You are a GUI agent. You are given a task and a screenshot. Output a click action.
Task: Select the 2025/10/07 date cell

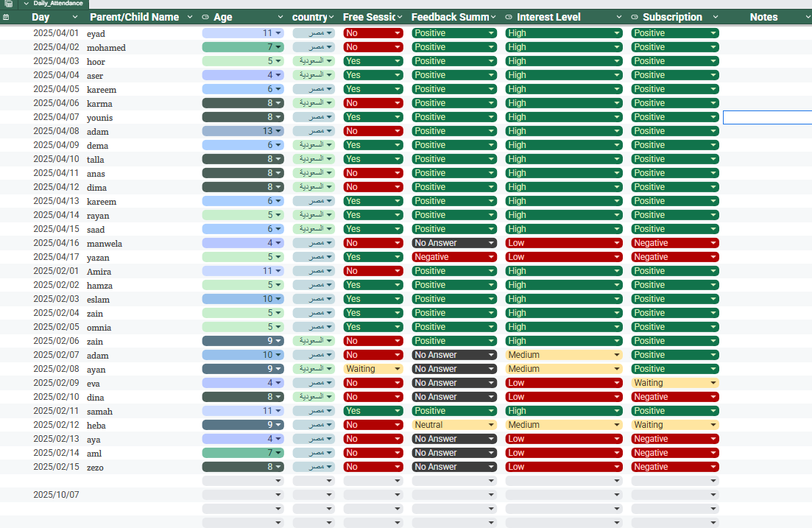click(x=56, y=495)
